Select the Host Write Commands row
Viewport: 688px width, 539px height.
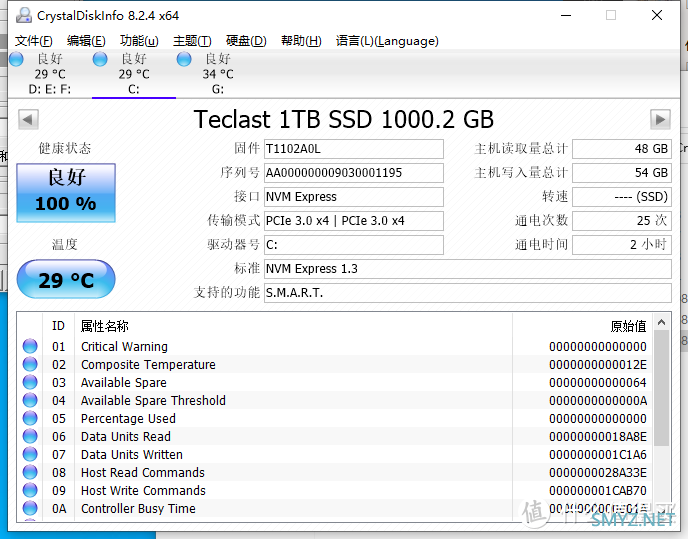335,491
